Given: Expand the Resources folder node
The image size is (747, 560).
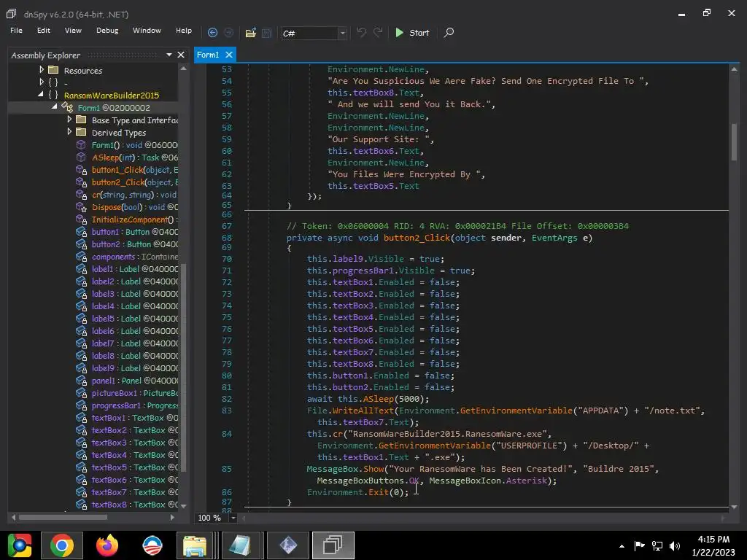Looking at the screenshot, I should pos(42,69).
